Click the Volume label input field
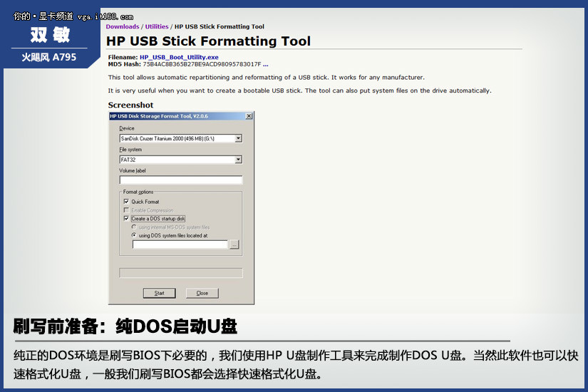588x392 pixels. (x=180, y=180)
